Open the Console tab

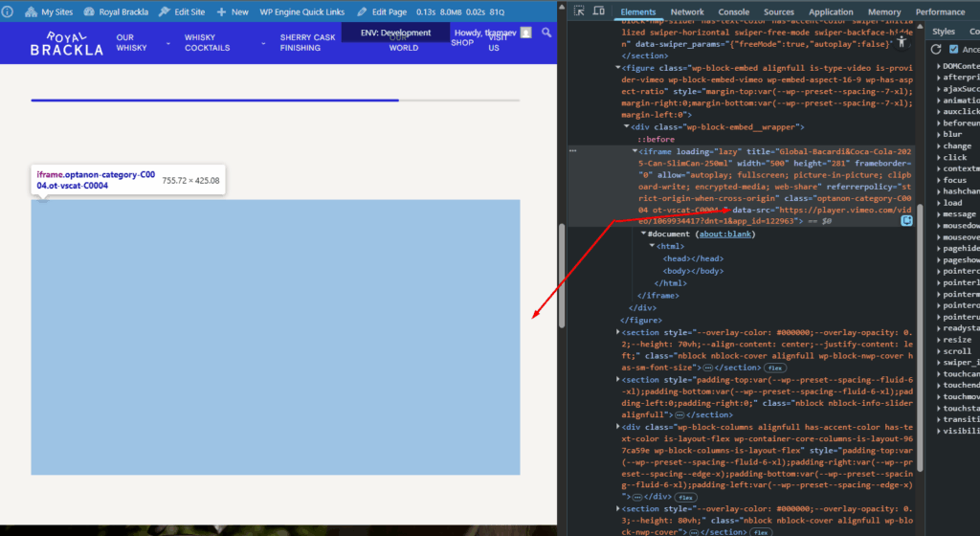pos(733,11)
